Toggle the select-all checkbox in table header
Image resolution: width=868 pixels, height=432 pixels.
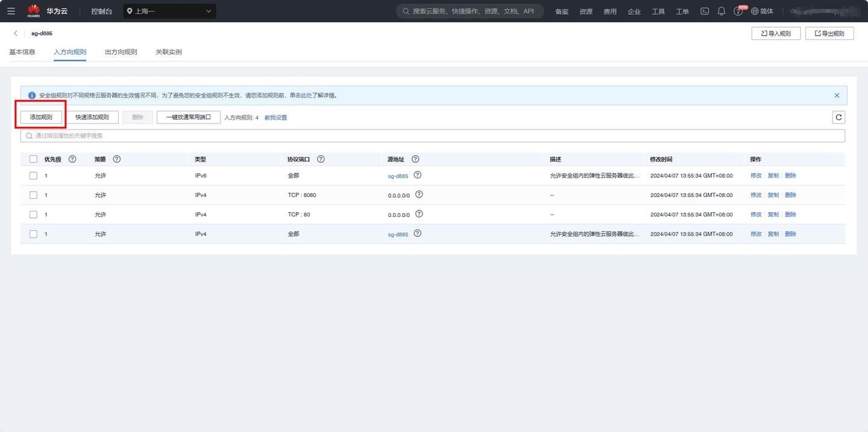(x=33, y=159)
